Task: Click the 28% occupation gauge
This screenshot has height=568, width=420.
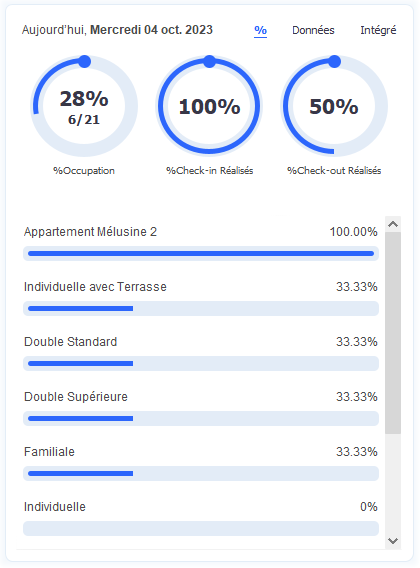Action: point(84,106)
